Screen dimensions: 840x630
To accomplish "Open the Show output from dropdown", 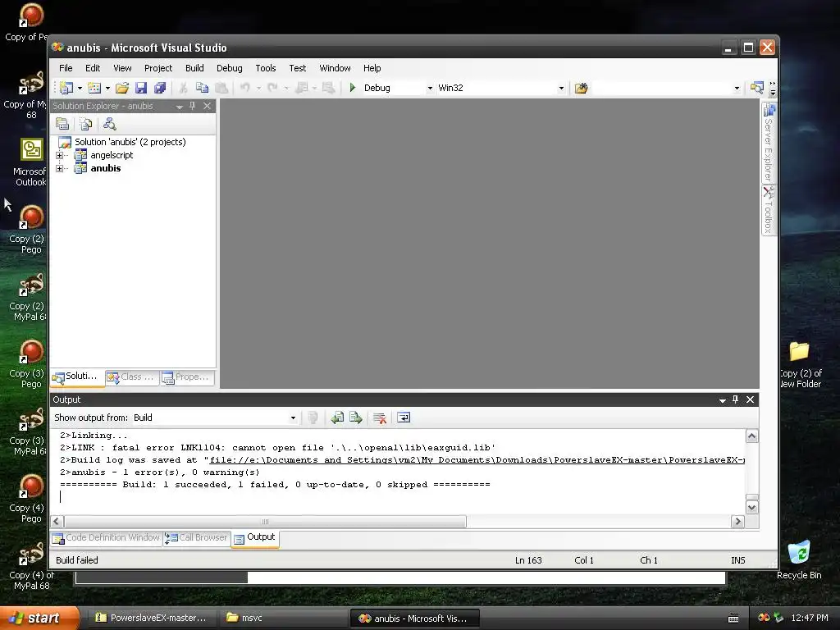I will (293, 418).
